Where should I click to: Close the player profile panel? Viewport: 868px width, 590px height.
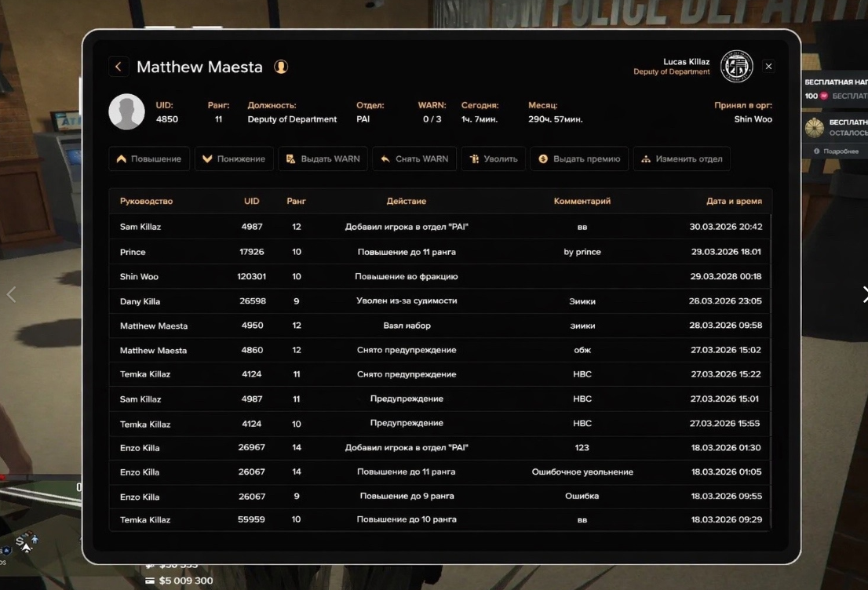click(768, 67)
